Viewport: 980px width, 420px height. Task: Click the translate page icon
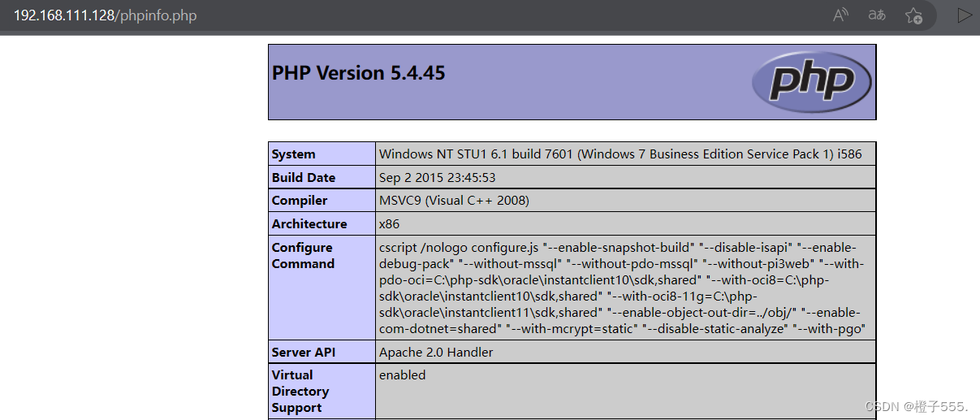tap(877, 15)
